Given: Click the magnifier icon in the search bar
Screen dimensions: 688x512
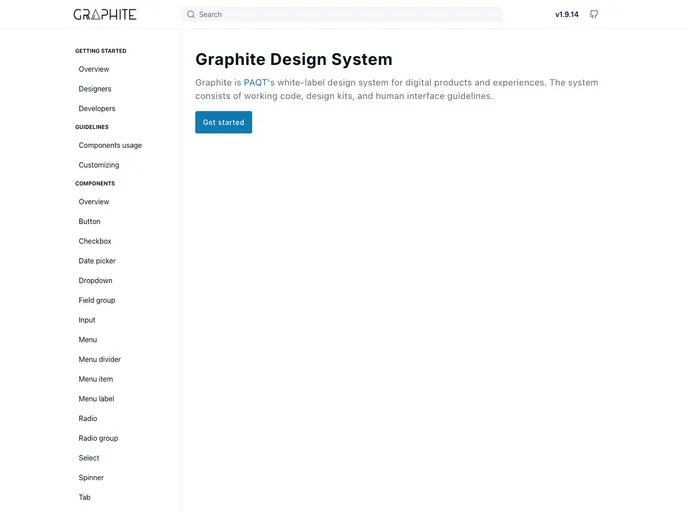Looking at the screenshot, I should click(191, 14).
